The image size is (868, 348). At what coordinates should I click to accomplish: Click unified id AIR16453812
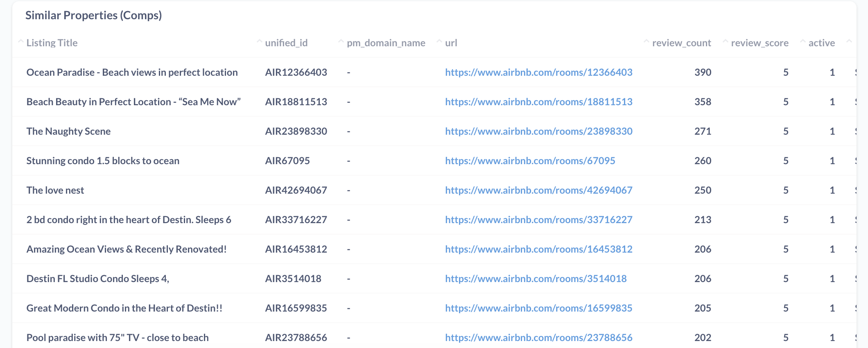296,249
